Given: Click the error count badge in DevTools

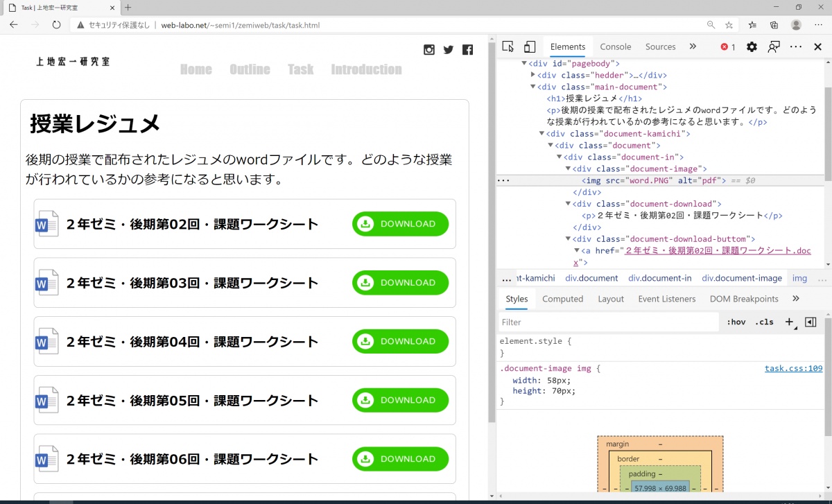Looking at the screenshot, I should point(728,47).
